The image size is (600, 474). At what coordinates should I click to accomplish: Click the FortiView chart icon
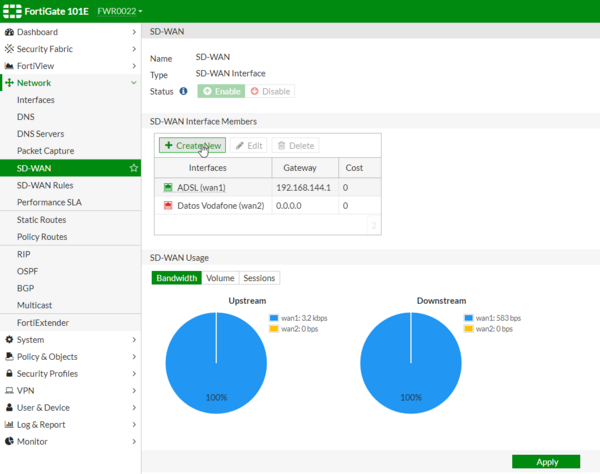pos(9,66)
